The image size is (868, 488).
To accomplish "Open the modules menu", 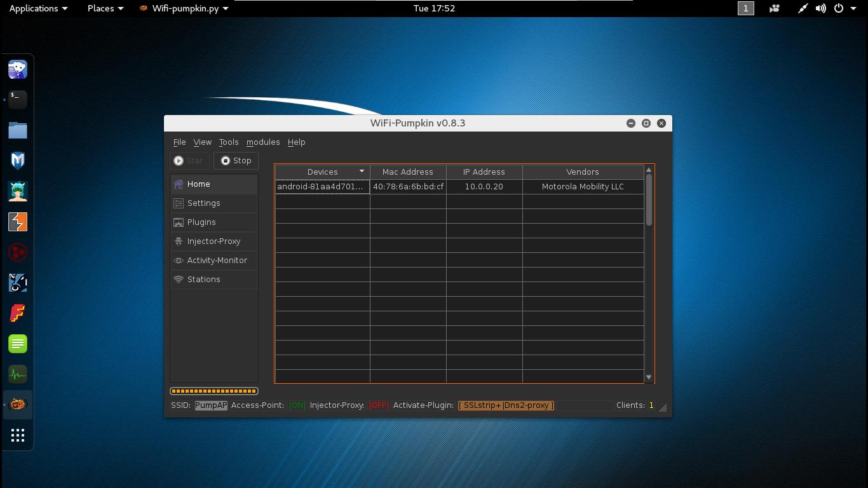I will (x=263, y=142).
